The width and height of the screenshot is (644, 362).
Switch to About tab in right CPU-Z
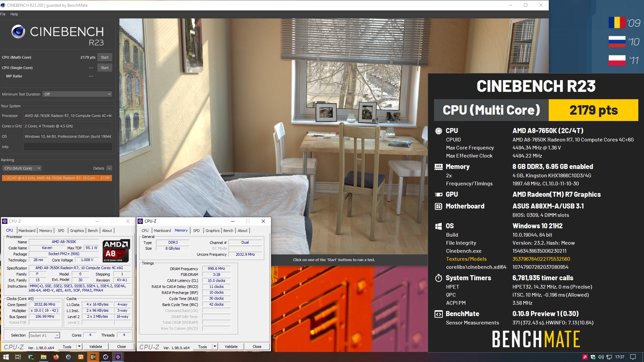coord(243,231)
